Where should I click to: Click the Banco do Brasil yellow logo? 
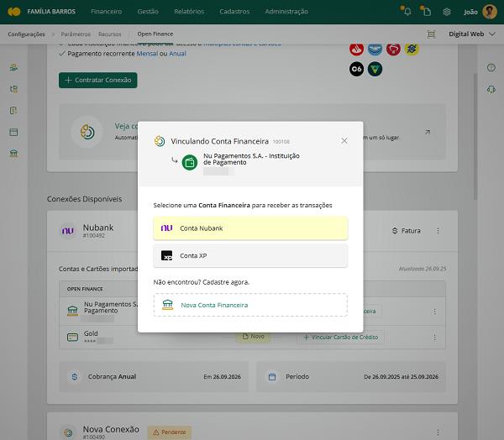412,50
